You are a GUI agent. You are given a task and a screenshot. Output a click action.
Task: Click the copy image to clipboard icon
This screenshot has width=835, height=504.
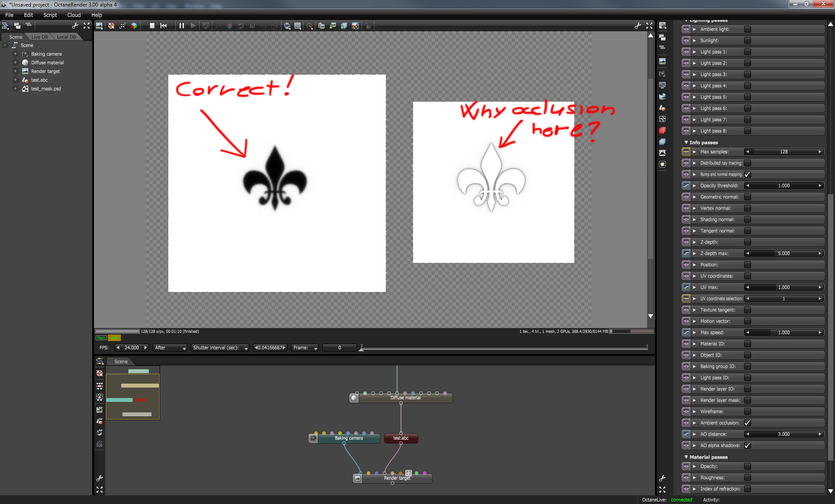(x=321, y=26)
